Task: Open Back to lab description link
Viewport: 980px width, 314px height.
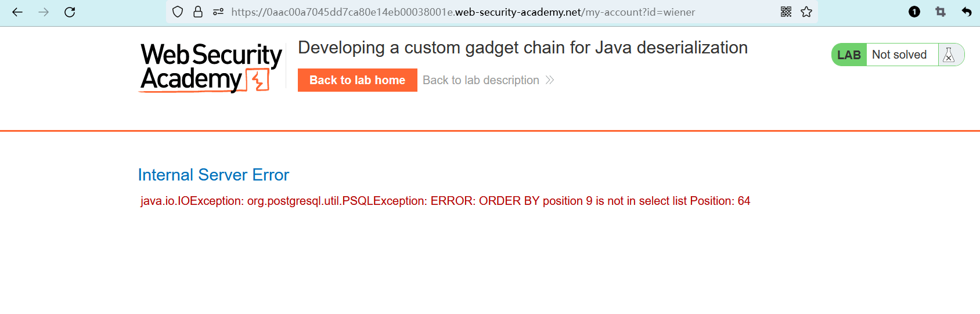Action: tap(481, 80)
